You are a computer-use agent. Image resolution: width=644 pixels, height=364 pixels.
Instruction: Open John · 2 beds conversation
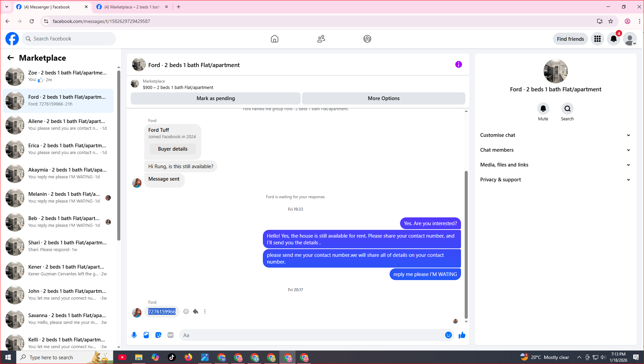coord(58,295)
